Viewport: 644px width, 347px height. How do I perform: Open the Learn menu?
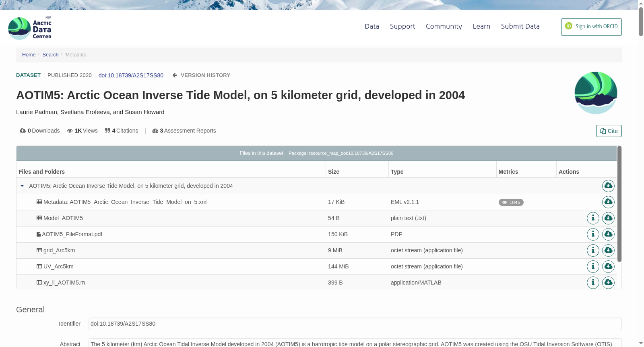pos(481,26)
